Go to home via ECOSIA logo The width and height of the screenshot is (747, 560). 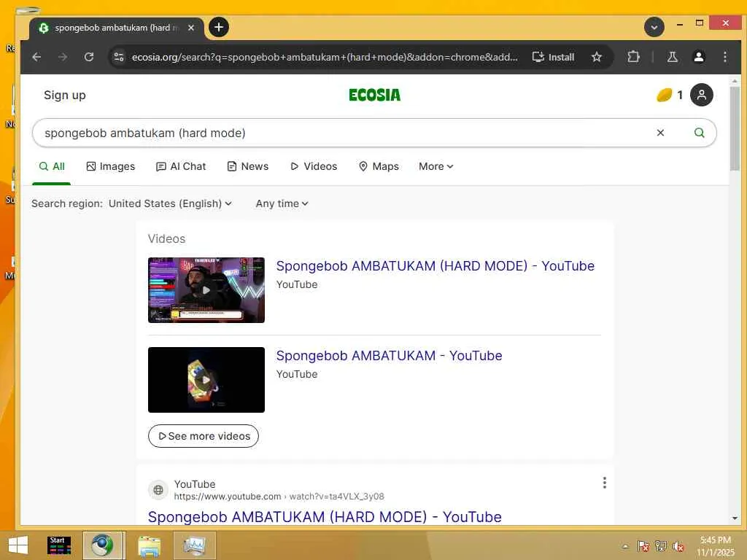point(374,96)
